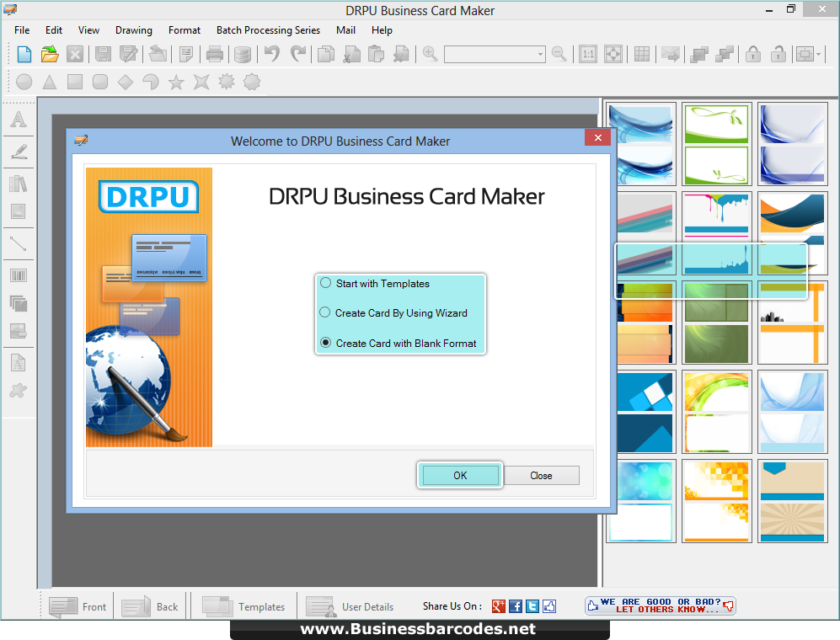Switch to the Back card side
Viewport: 840px width, 640px height.
[149, 606]
